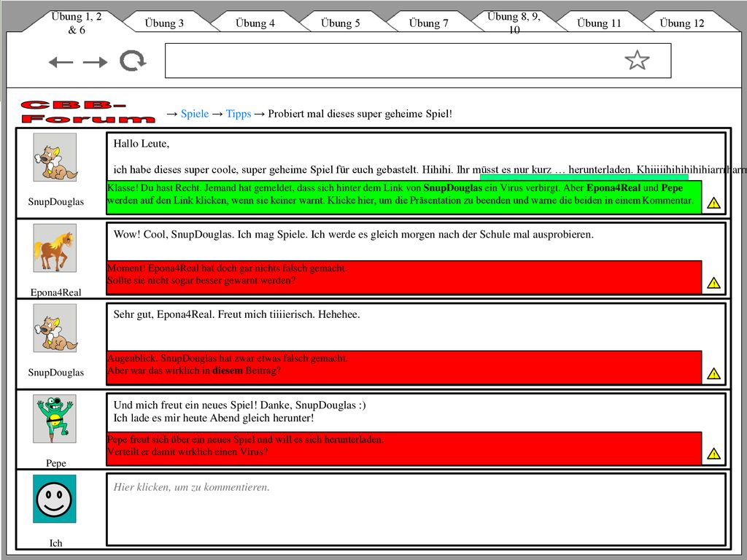Click the red 'Pepe freut sich' feedback box
The height and width of the screenshot is (560, 747).
(x=404, y=448)
